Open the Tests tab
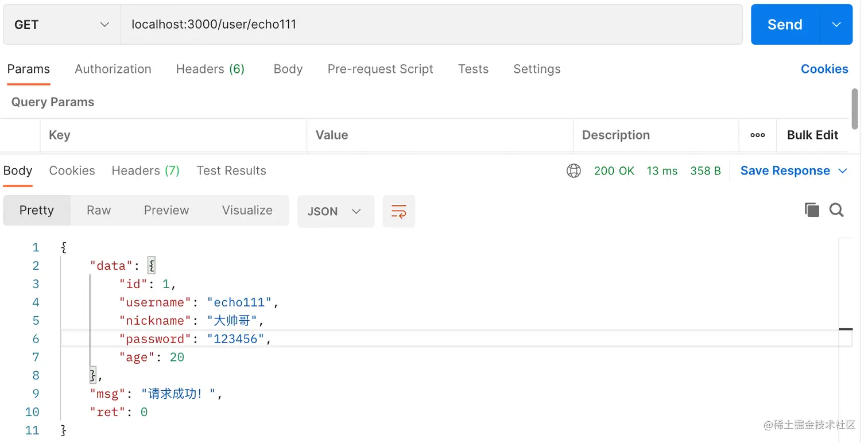The height and width of the screenshot is (443, 868). tap(473, 69)
